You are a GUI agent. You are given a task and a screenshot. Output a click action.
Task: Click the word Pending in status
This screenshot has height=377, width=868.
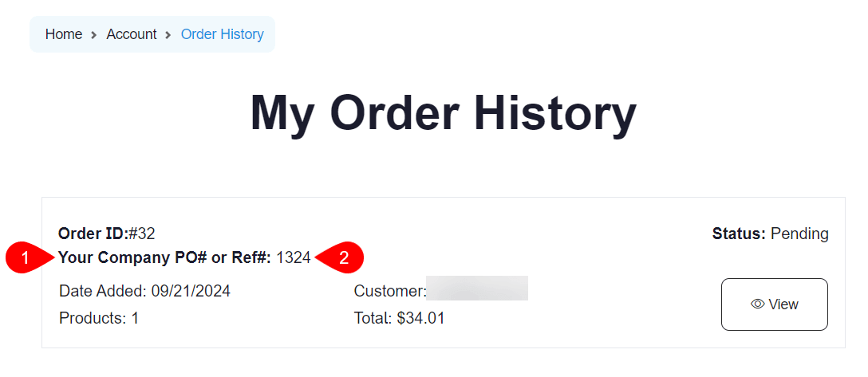click(799, 234)
